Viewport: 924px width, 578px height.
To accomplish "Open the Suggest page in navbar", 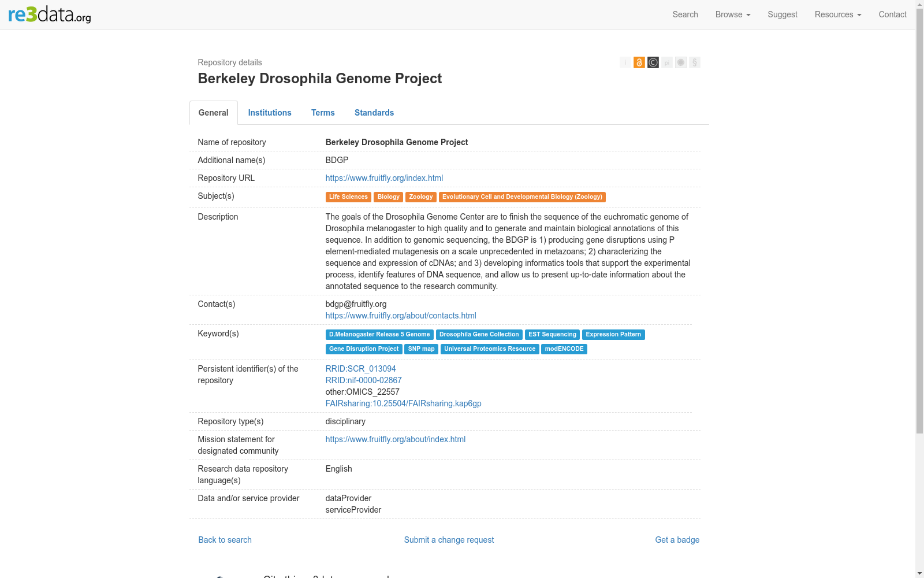I will pos(783,14).
